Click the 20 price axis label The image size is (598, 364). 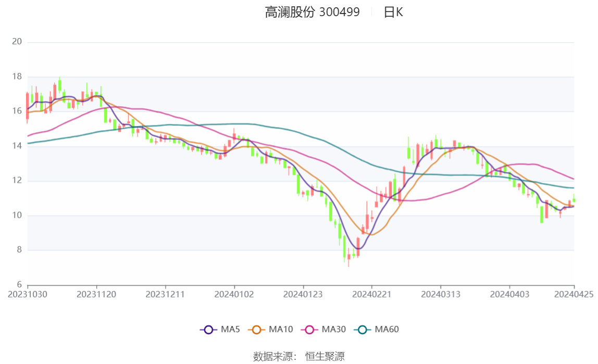(17, 42)
